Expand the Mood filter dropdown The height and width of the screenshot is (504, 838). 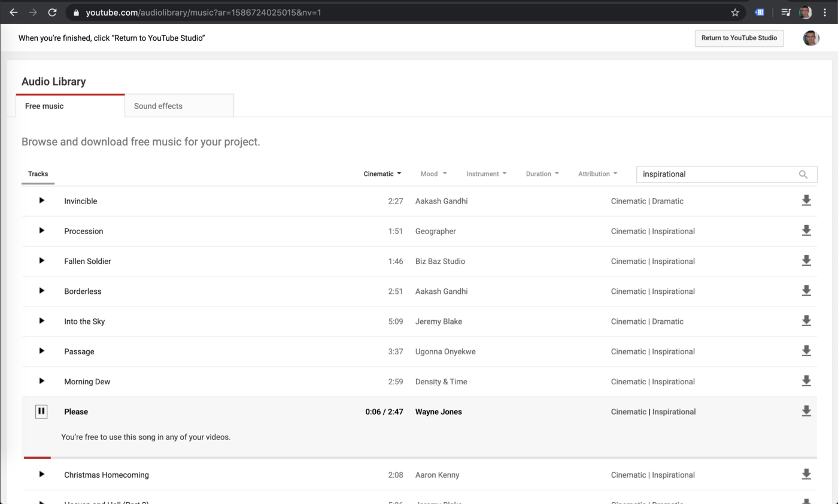[x=433, y=174]
